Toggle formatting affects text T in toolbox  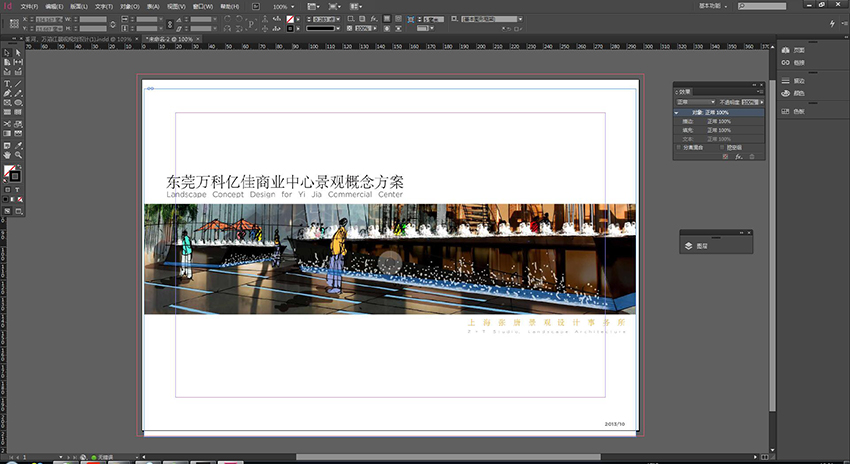(17, 190)
